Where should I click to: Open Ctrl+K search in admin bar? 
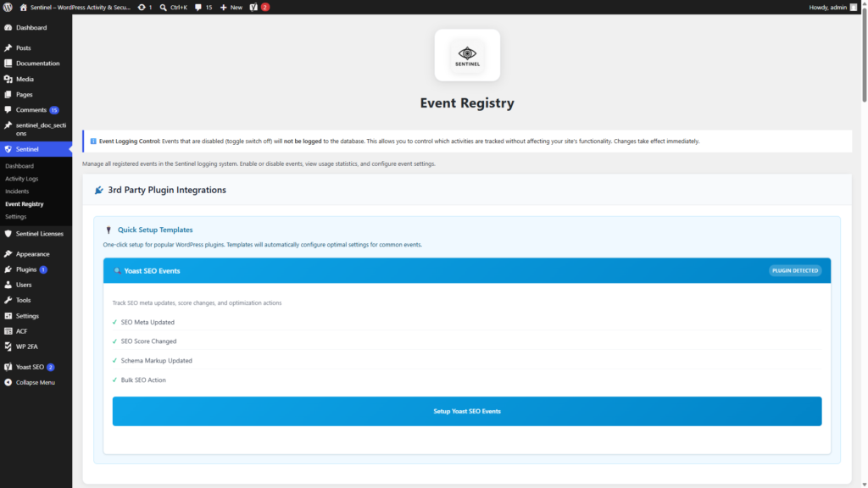(173, 7)
